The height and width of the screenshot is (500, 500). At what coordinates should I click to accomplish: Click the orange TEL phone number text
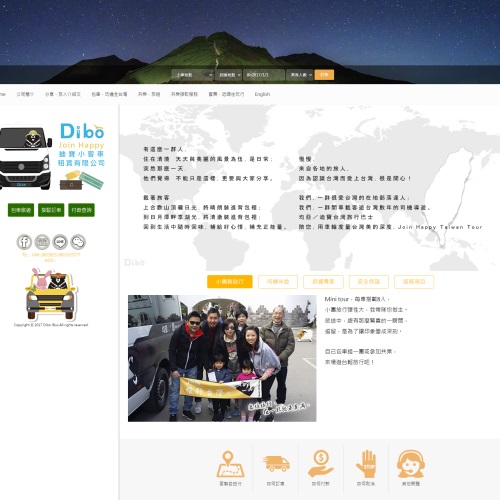(x=51, y=255)
